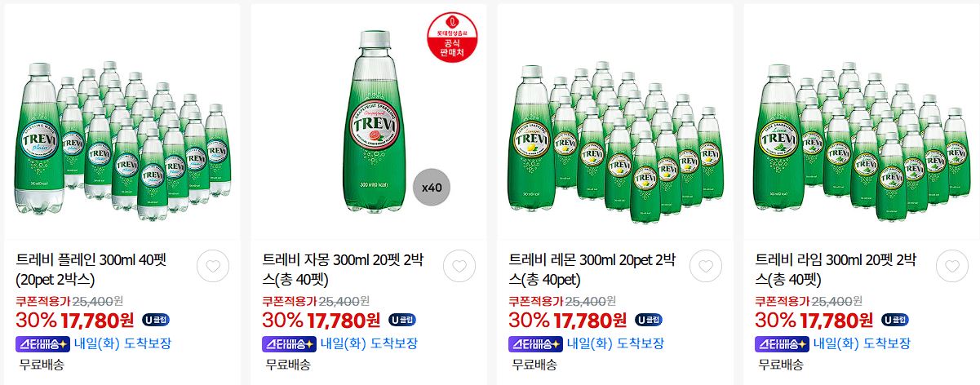Click U클럽 badge on the Plain product

pos(155,320)
